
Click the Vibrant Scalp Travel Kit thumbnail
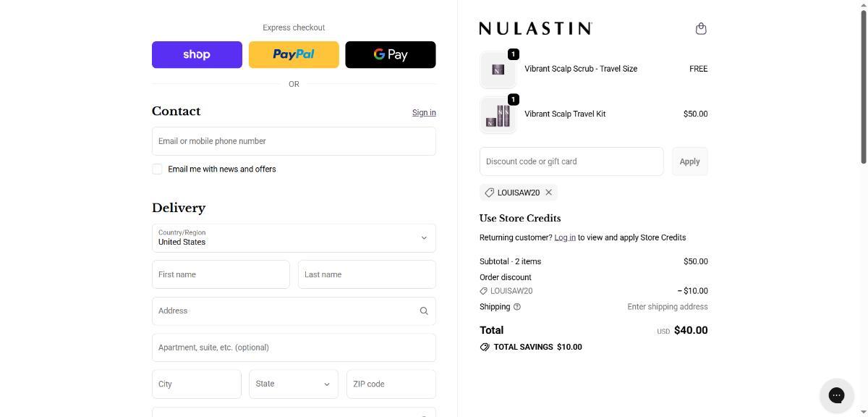(x=498, y=114)
